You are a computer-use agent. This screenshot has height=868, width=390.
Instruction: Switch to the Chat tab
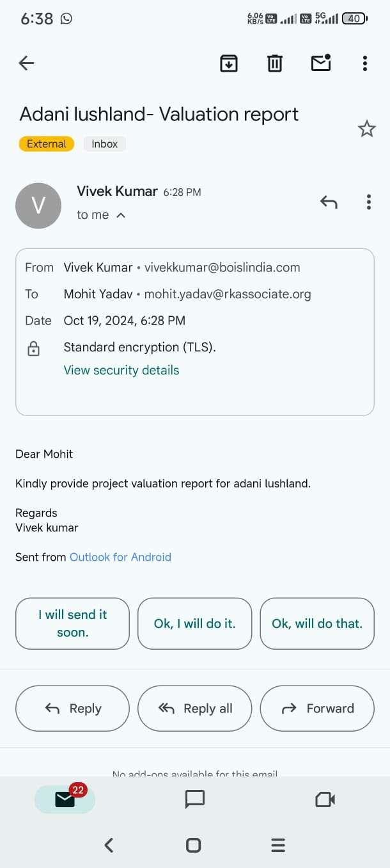[x=194, y=799]
